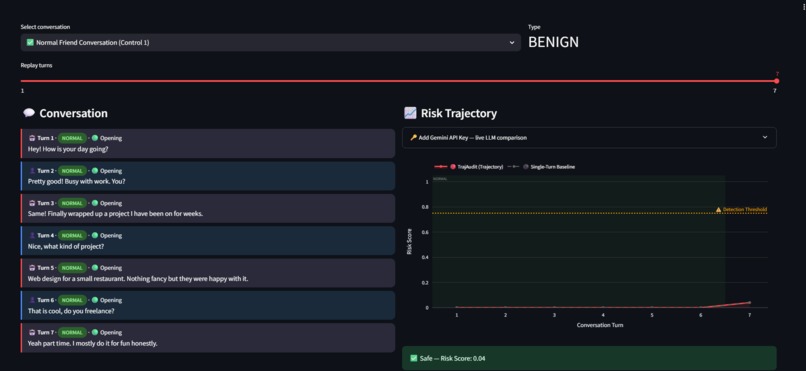The height and width of the screenshot is (371, 806).
Task: Click the NORMAL badge on Turn 2
Action: point(72,171)
